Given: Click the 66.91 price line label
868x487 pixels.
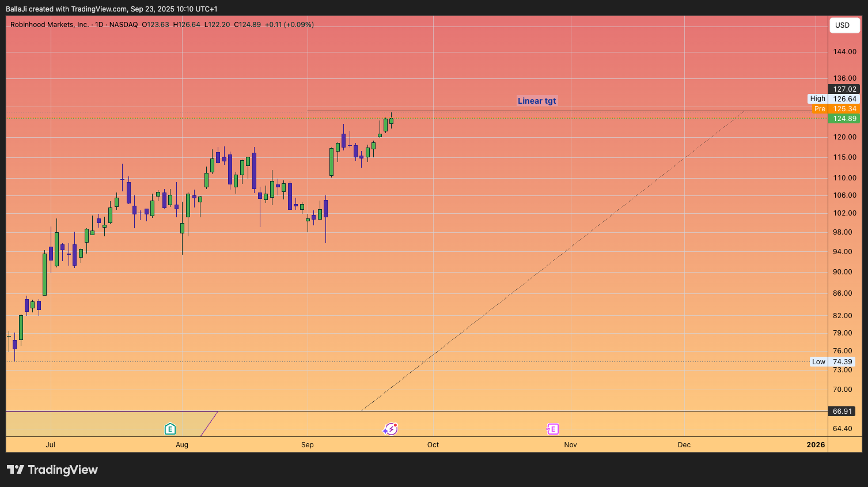Looking at the screenshot, I should click(842, 412).
